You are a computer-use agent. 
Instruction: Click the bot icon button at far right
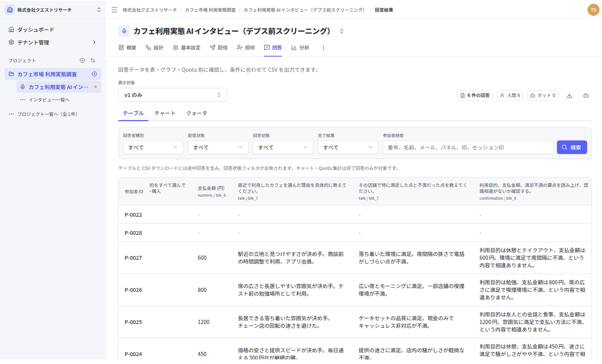point(586,96)
